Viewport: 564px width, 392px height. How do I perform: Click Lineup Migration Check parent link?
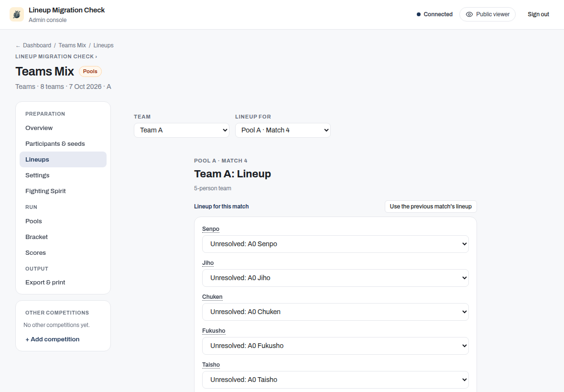tap(56, 56)
